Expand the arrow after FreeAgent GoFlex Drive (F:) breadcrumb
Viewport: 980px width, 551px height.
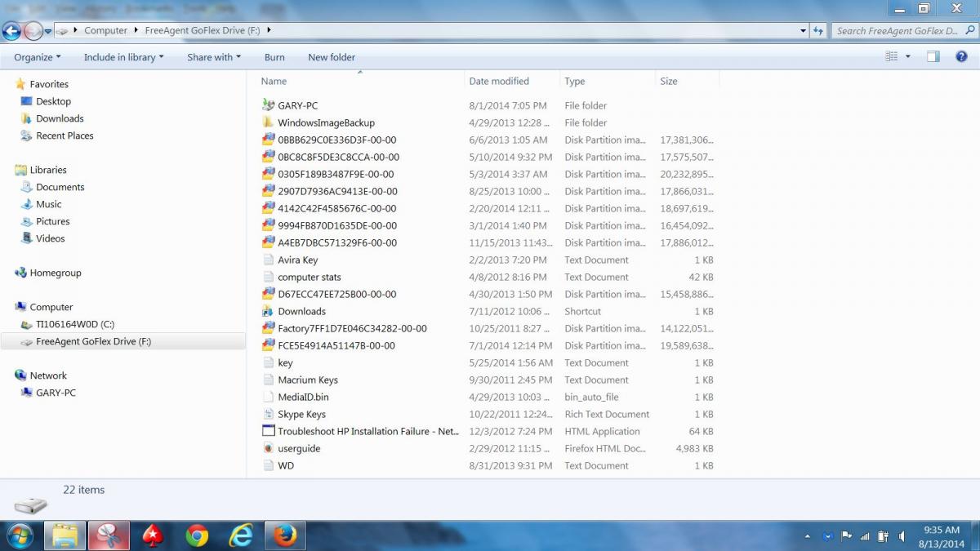coord(269,30)
